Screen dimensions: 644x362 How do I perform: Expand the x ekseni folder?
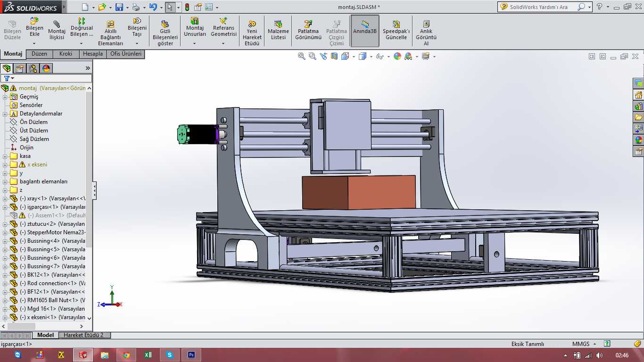[x=5, y=165]
